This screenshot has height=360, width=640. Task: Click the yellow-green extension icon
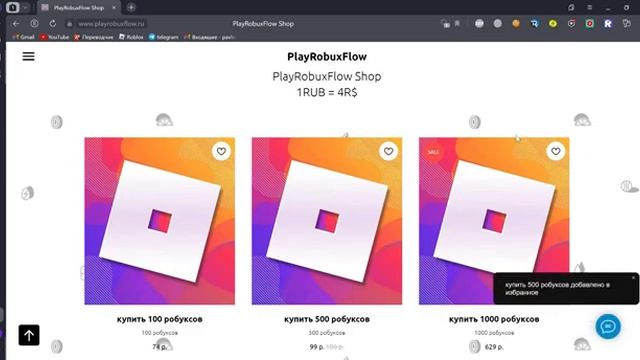coord(553,24)
